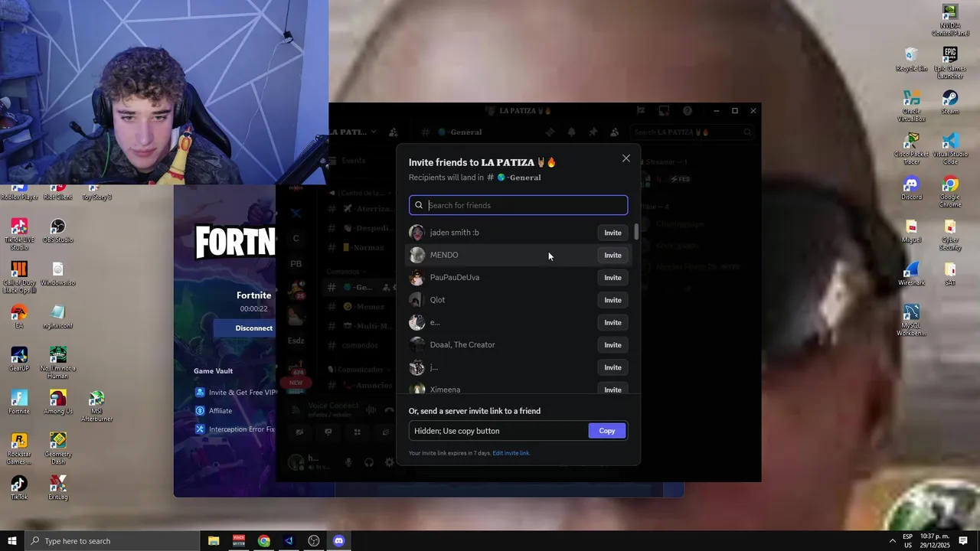Toggle Discord headphones deafen
Image resolution: width=980 pixels, height=551 pixels.
(369, 462)
